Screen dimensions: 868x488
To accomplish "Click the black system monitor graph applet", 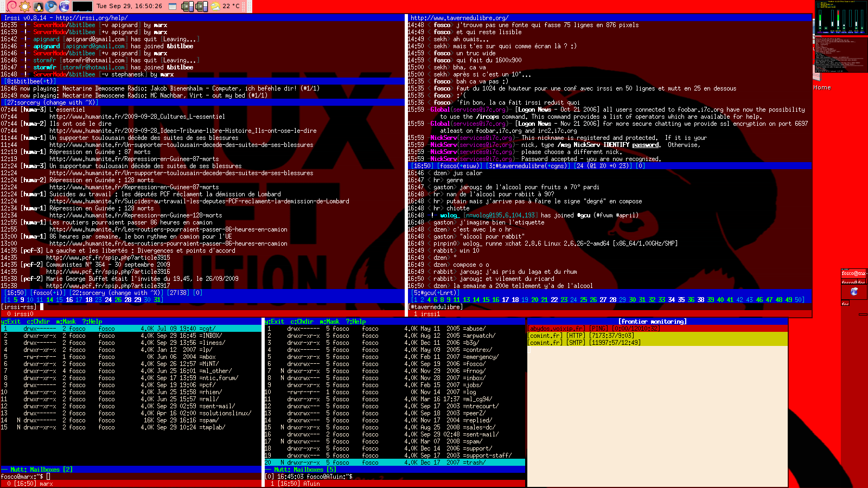I will pyautogui.click(x=82, y=7).
